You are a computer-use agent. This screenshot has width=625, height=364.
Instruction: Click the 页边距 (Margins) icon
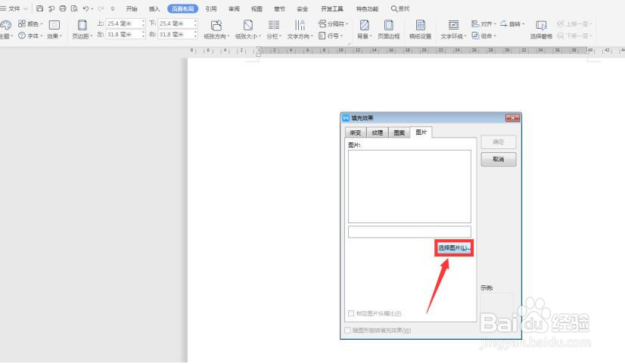point(82,25)
